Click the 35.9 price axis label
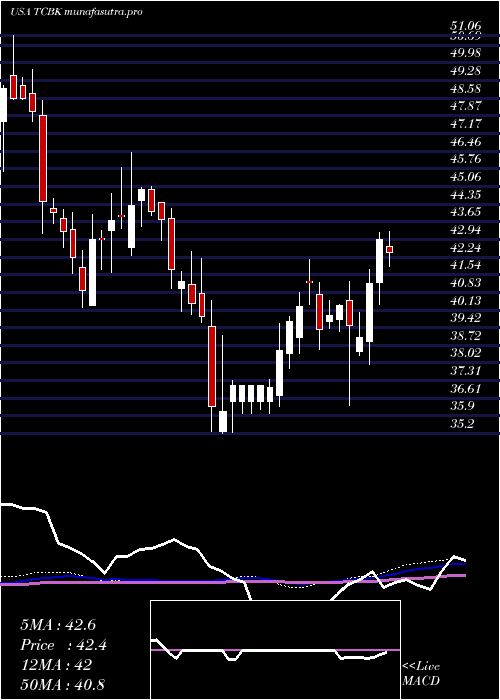 pyautogui.click(x=462, y=407)
